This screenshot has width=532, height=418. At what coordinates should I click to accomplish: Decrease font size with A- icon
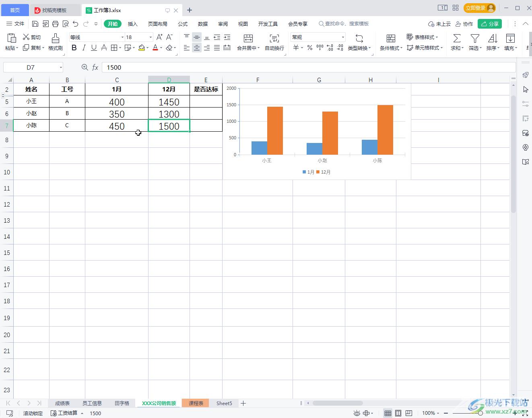coord(169,37)
